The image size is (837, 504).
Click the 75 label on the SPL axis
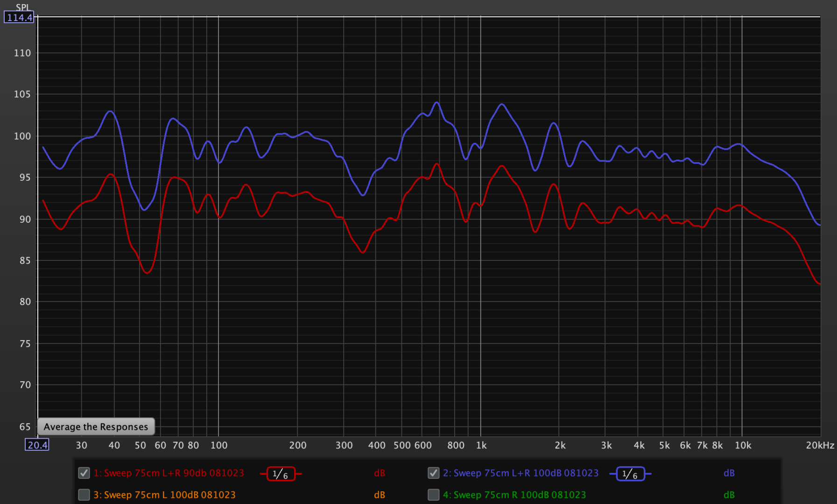[25, 343]
